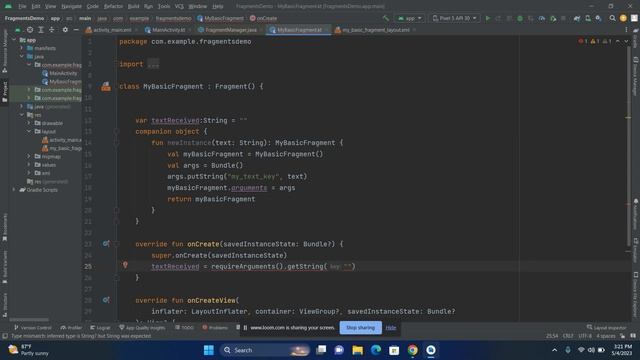The width and height of the screenshot is (640, 360).
Task: Open the Pixel 3 API 30 device dropdown
Action: 454,18
